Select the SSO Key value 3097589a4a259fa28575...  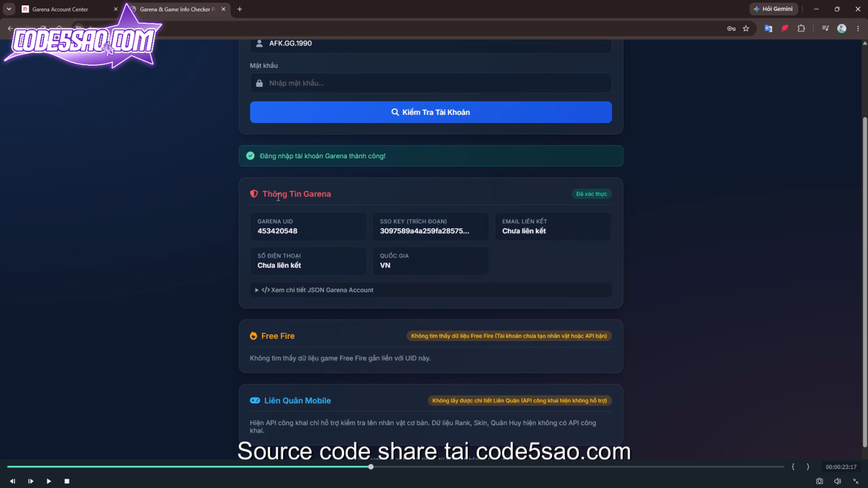coord(425,231)
